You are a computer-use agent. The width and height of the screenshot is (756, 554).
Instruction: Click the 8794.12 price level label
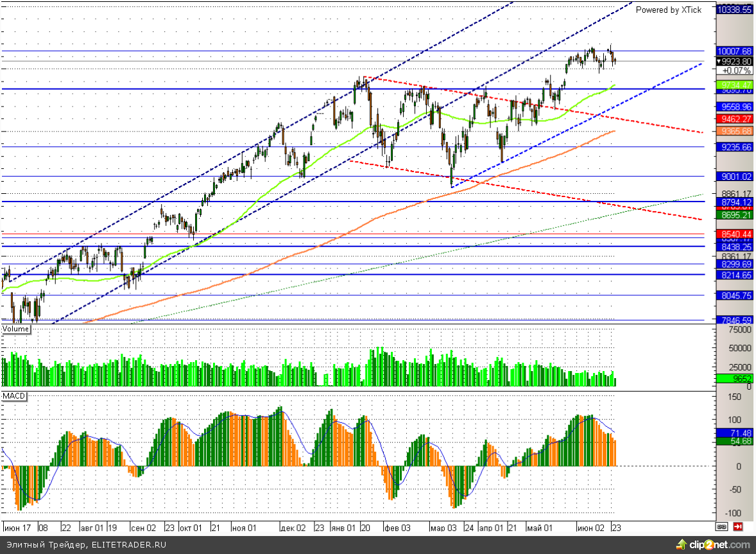[734, 202]
